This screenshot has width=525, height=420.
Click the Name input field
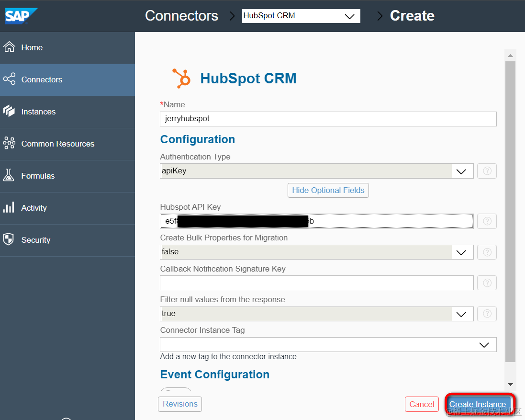click(x=328, y=119)
